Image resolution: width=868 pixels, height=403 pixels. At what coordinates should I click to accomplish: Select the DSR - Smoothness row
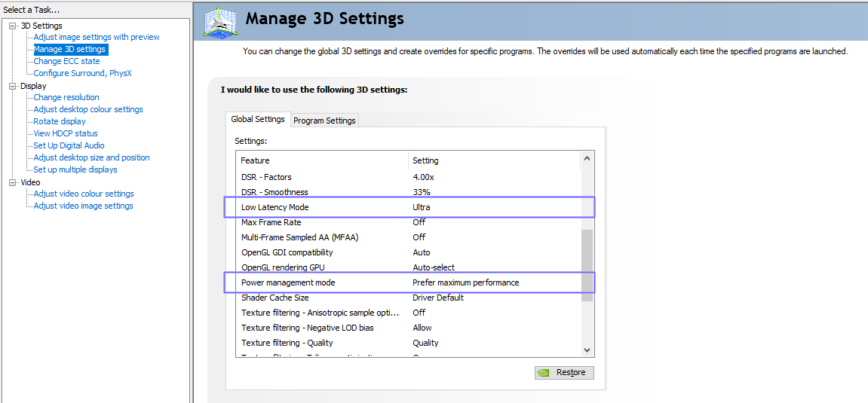click(409, 192)
